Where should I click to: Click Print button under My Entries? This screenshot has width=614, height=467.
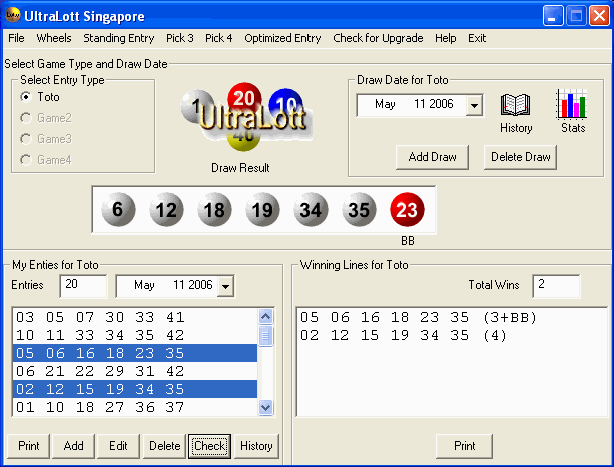pyautogui.click(x=29, y=446)
